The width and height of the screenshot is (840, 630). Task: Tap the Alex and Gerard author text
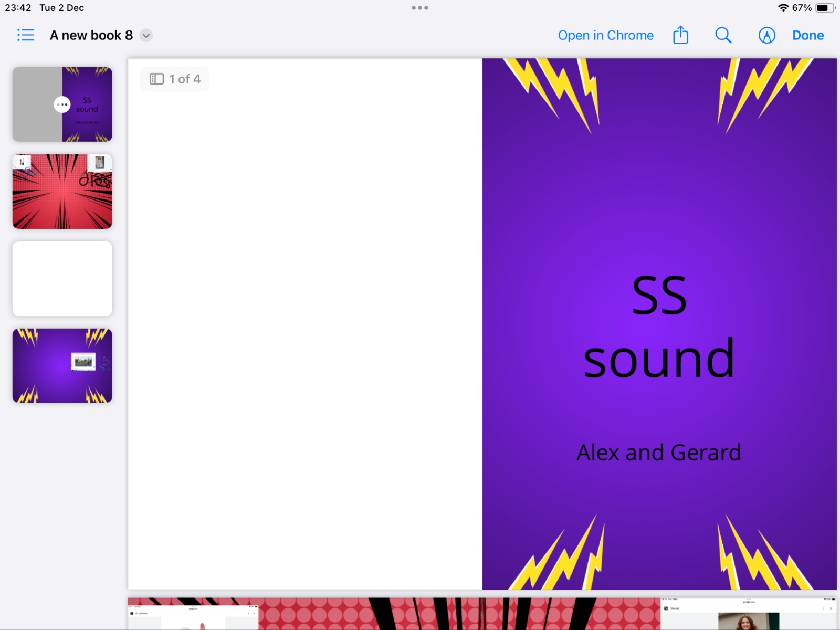pyautogui.click(x=659, y=453)
